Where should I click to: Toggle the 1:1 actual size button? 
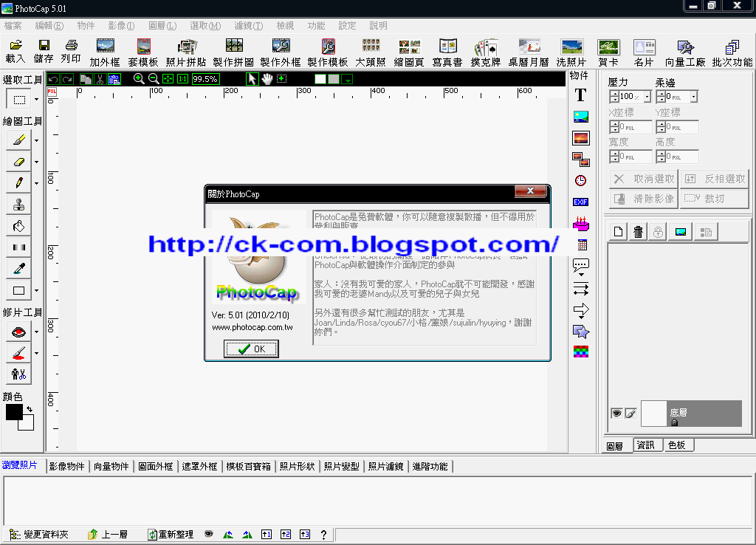182,79
